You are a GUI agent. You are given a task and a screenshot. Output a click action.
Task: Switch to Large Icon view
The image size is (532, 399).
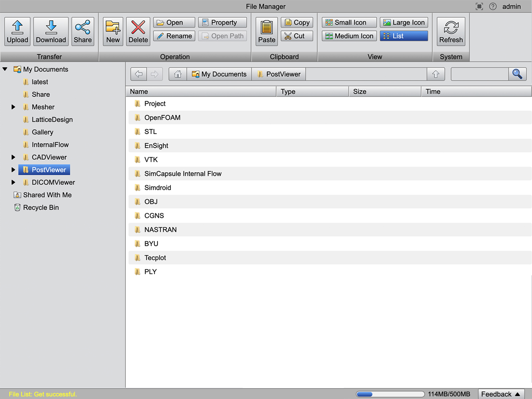point(404,22)
